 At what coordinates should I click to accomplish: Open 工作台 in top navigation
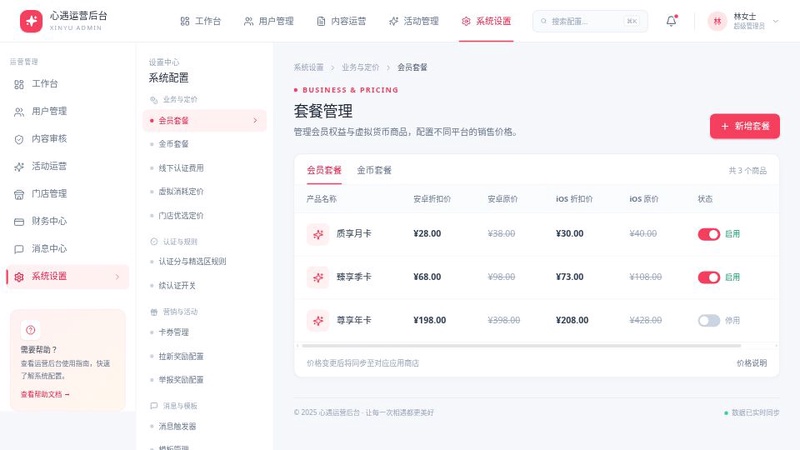(x=201, y=21)
